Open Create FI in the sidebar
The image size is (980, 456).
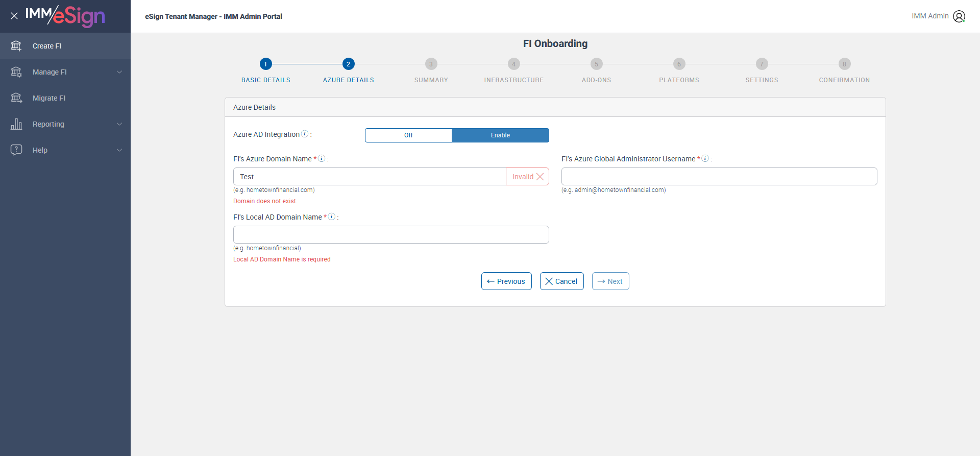[x=65, y=46]
